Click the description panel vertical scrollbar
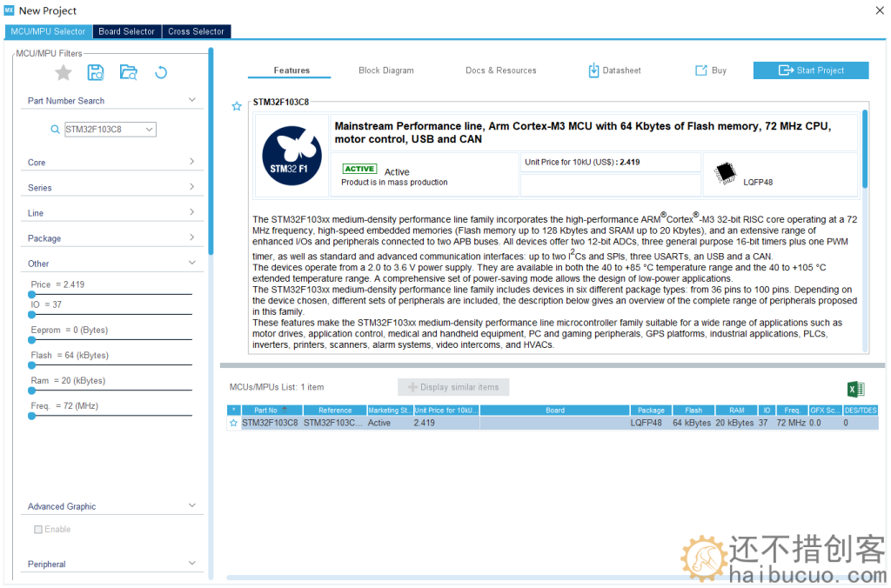Viewport: 891px width, 588px height. pos(865,149)
